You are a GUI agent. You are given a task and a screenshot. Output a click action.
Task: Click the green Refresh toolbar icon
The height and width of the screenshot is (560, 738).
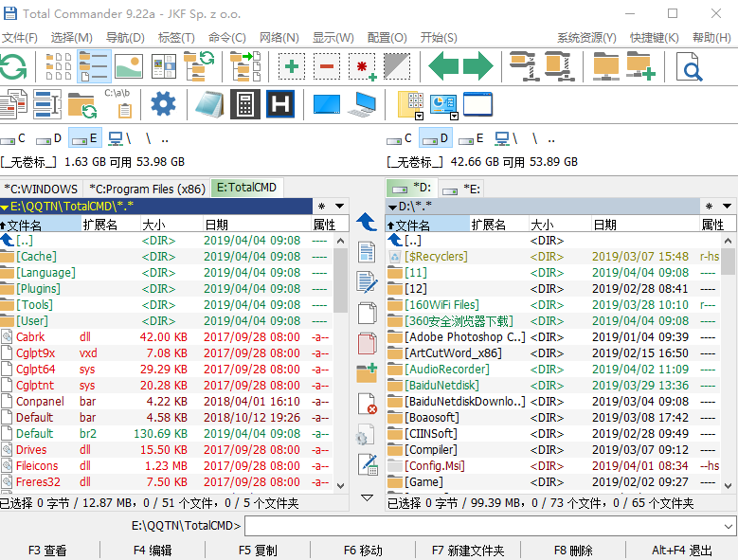click(13, 66)
